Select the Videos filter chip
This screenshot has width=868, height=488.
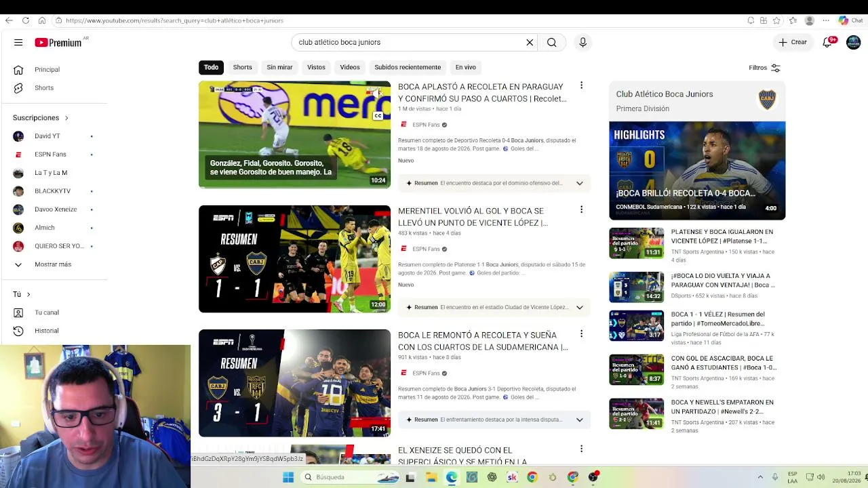tap(350, 67)
